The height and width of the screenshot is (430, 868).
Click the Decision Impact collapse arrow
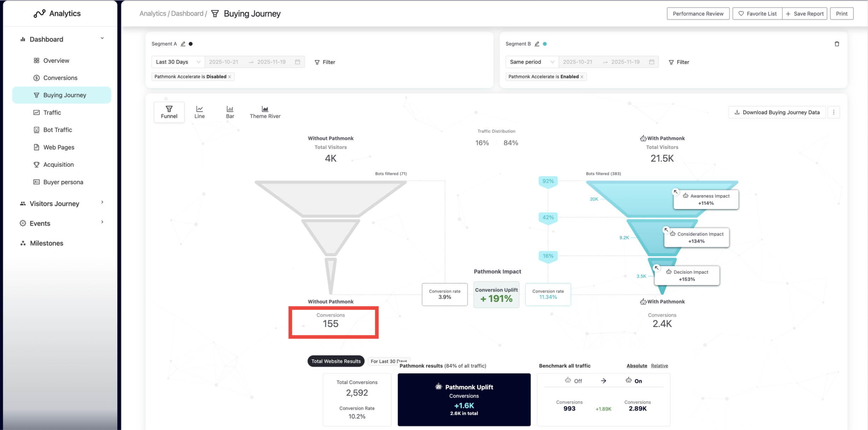coord(656,268)
